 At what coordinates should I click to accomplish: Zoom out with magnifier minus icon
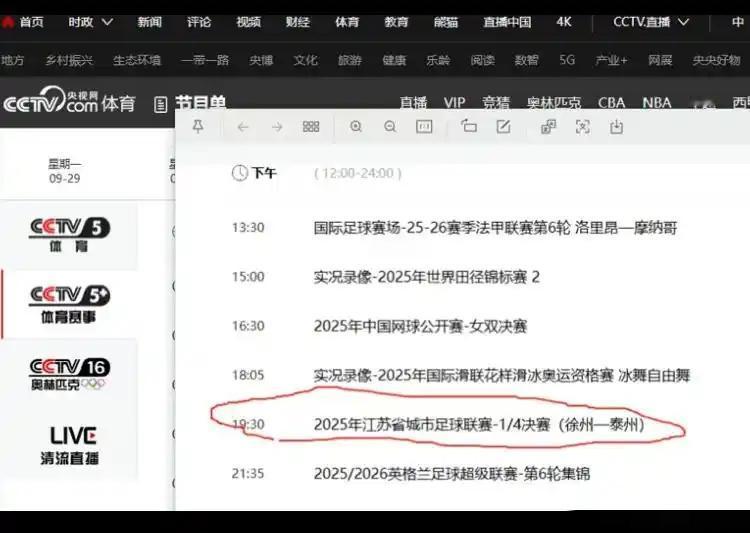[390, 127]
